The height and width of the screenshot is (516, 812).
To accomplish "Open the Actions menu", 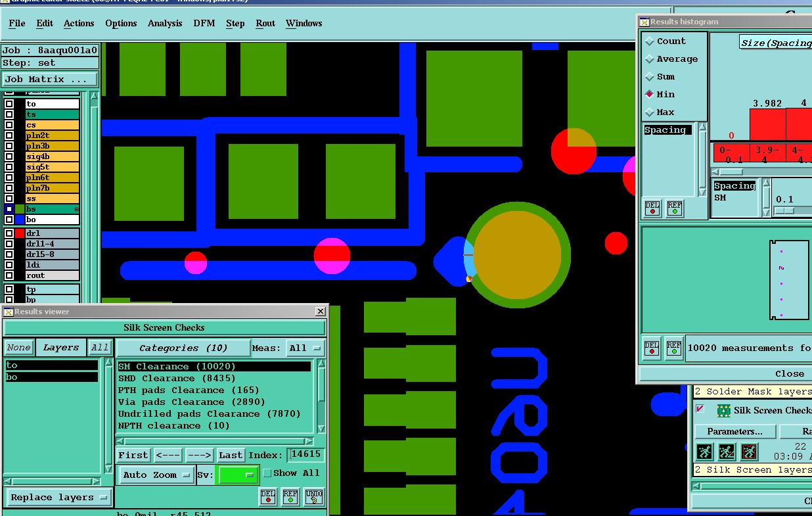I will [x=79, y=23].
